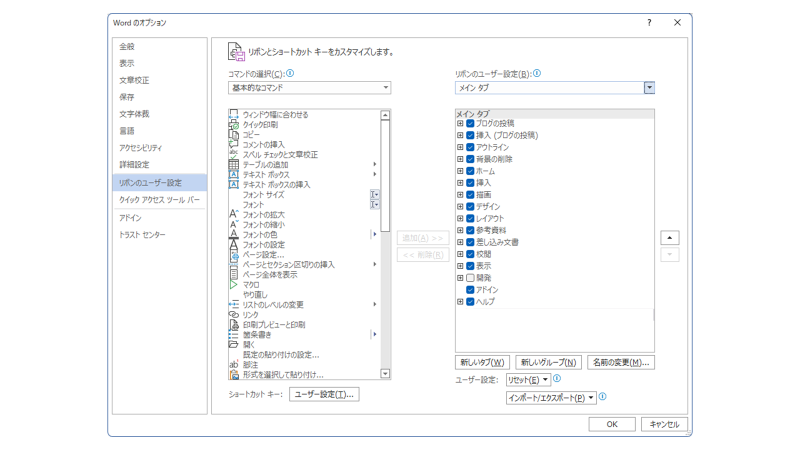
Task: Click the Insert Comment icon
Action: [234, 144]
